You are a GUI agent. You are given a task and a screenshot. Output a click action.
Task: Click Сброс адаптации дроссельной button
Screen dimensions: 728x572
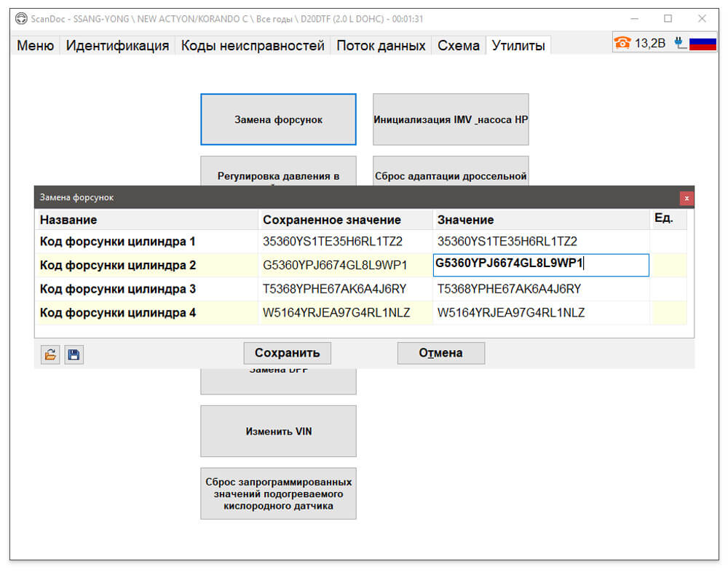pos(451,172)
